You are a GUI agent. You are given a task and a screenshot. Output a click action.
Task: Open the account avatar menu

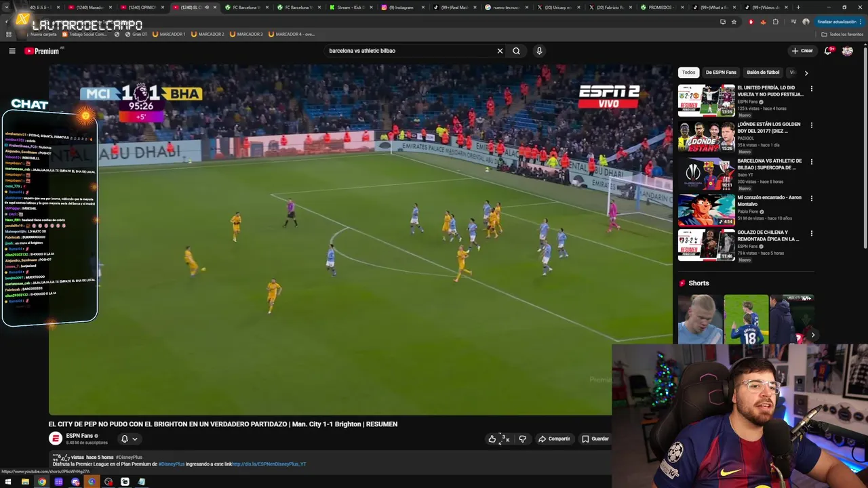click(x=847, y=51)
